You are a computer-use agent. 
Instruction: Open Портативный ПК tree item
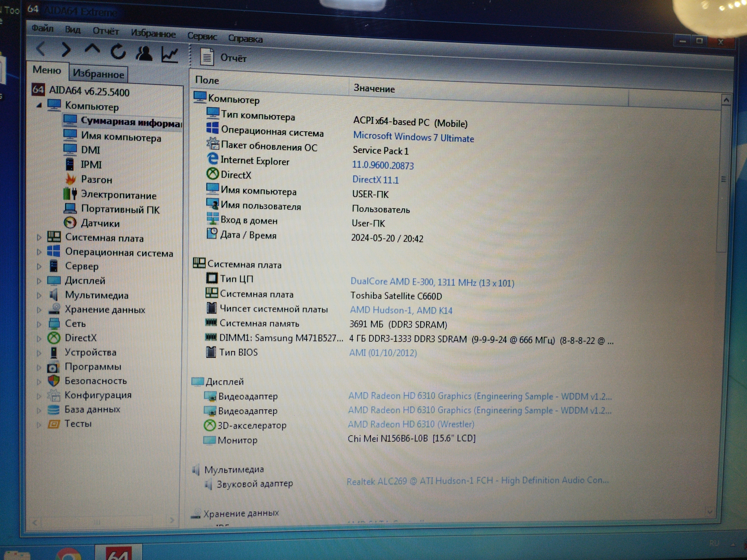click(112, 209)
